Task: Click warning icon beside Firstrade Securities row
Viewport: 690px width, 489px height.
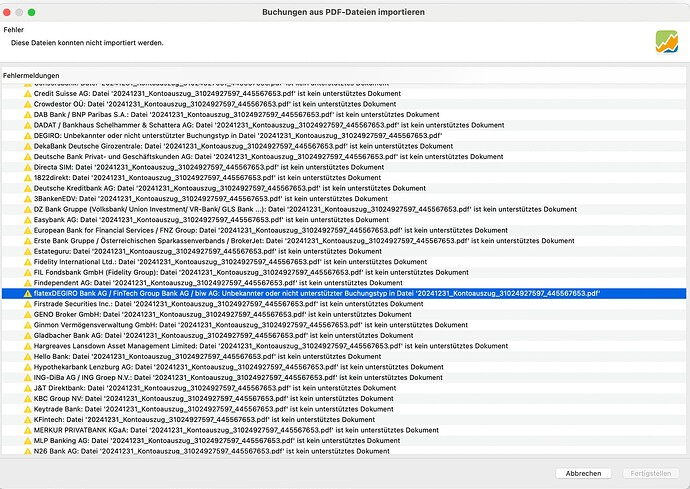Action: [x=28, y=304]
